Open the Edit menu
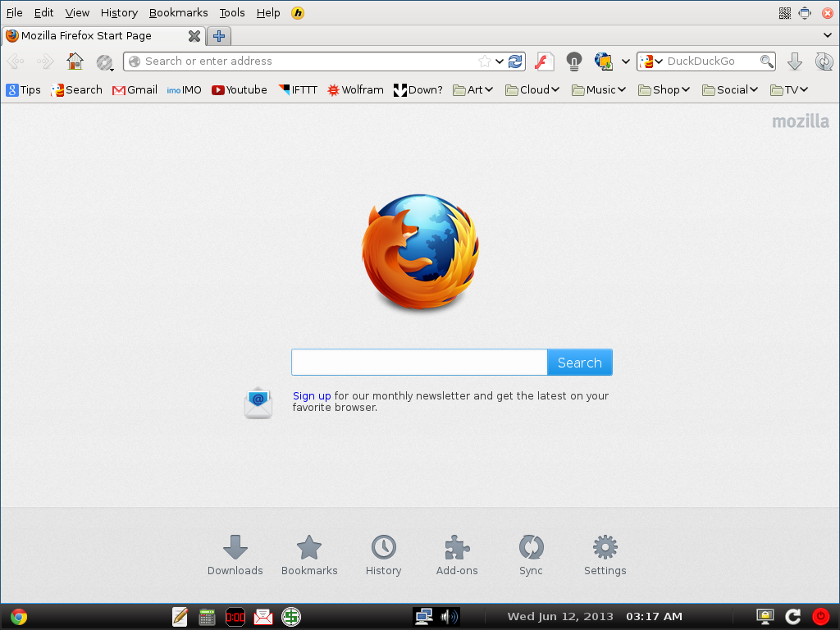 (44, 13)
